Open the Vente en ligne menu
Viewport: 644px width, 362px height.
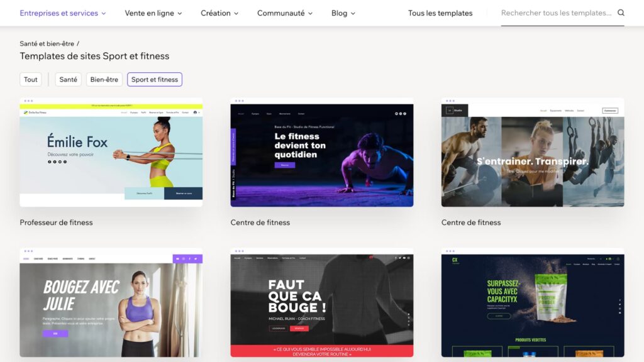coord(153,13)
